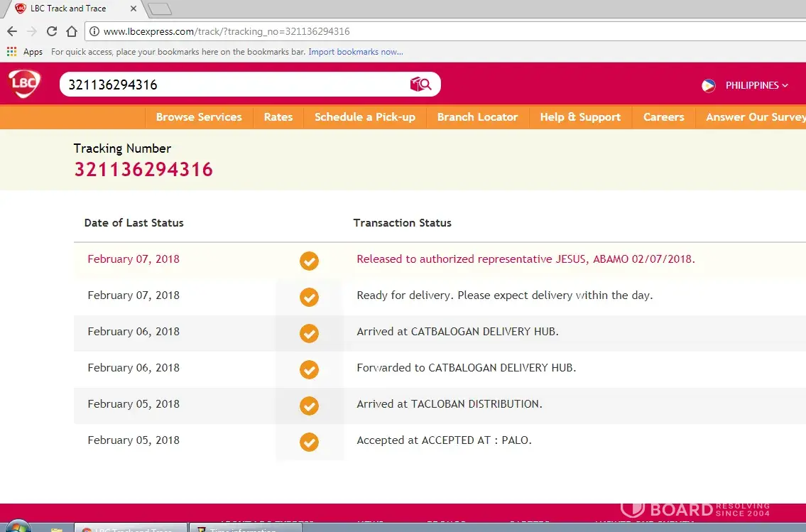Click the browser back arrow

tap(12, 31)
